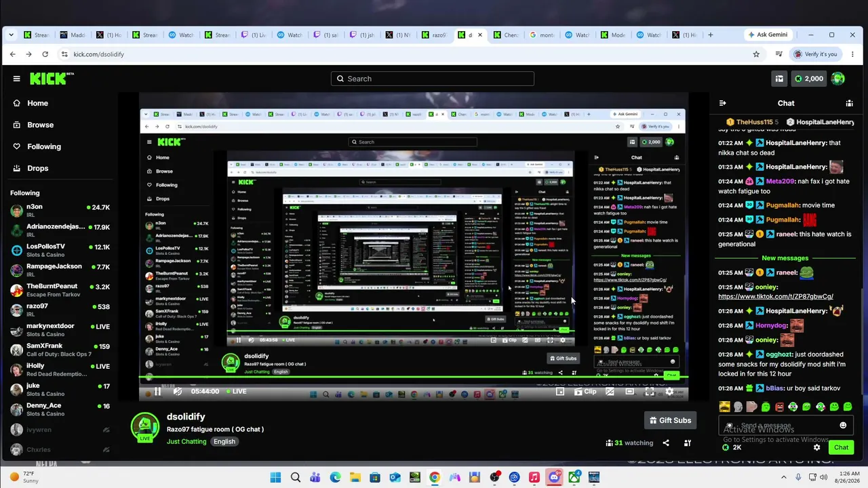Open the profile avatar in the Kick header
The height and width of the screenshot is (488, 868).
(x=838, y=79)
